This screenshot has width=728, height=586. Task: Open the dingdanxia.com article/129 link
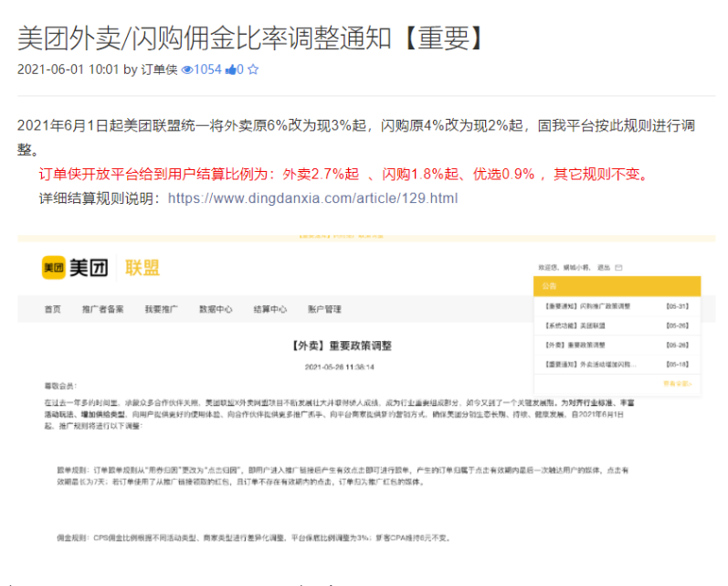[312, 198]
